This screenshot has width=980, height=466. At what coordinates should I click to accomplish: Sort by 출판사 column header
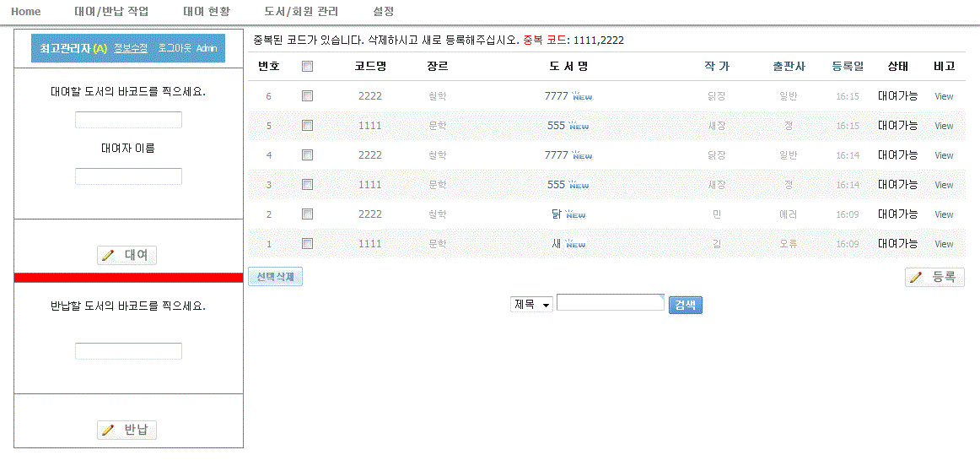789,67
